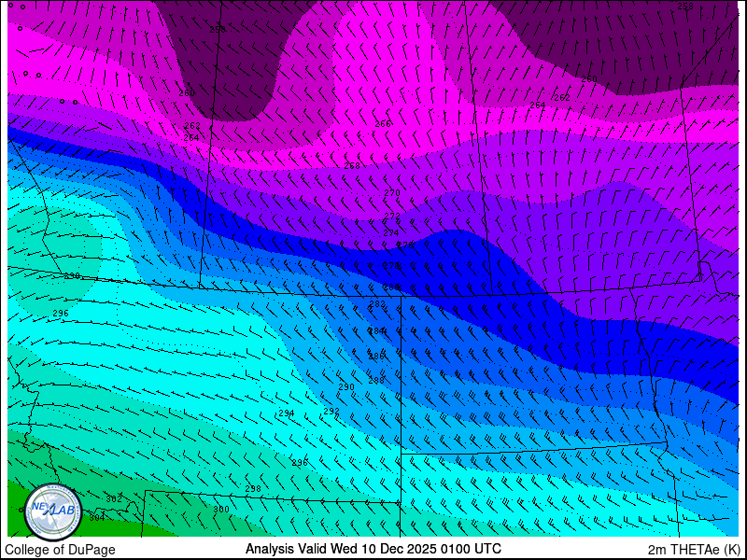Click the 272 contour label
747x560 pixels.
point(391,217)
